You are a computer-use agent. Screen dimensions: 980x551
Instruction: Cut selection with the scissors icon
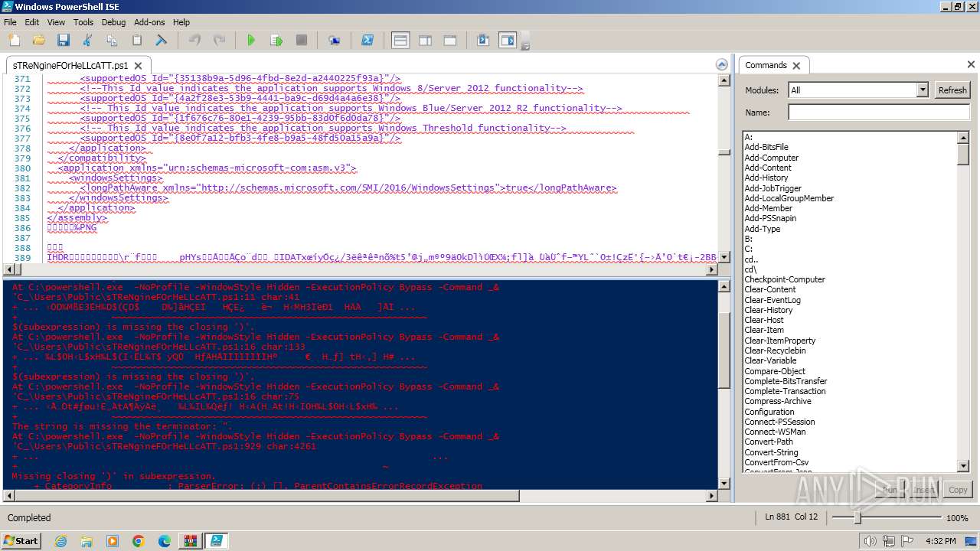coord(87,41)
